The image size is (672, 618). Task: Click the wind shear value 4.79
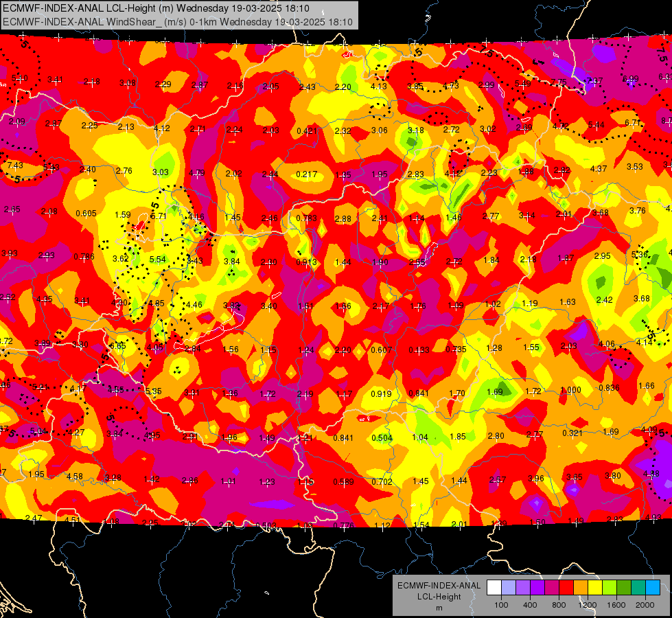click(x=197, y=173)
